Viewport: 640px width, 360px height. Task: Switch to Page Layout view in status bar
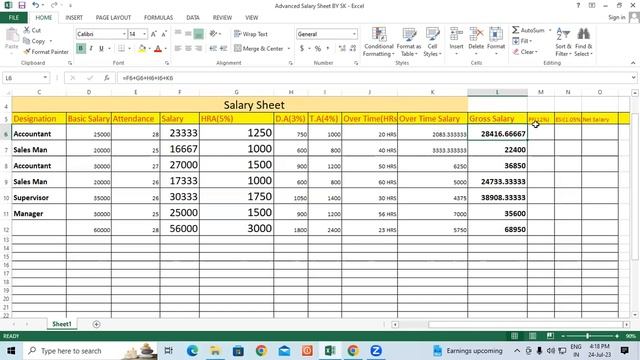pyautogui.click(x=532, y=336)
